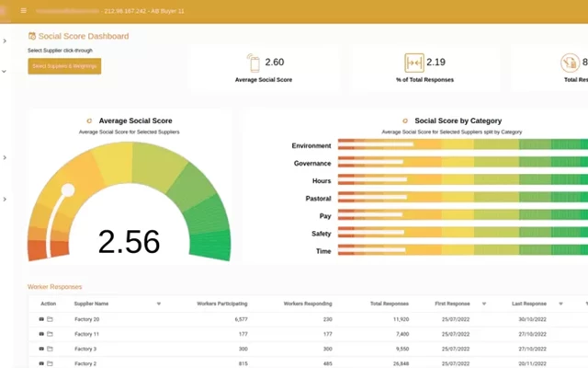Collapse the downward chevron in the left sidebar
Viewport: 588px width, 368px height.
[4, 71]
